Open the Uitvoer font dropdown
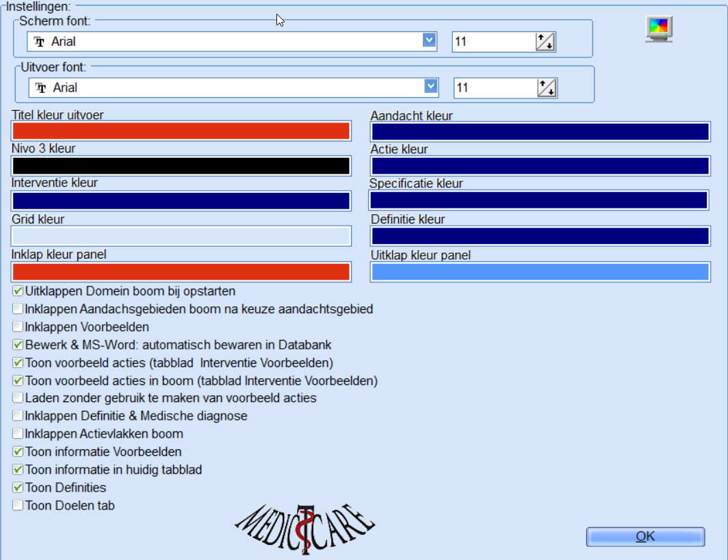This screenshot has height=560, width=728. (431, 87)
